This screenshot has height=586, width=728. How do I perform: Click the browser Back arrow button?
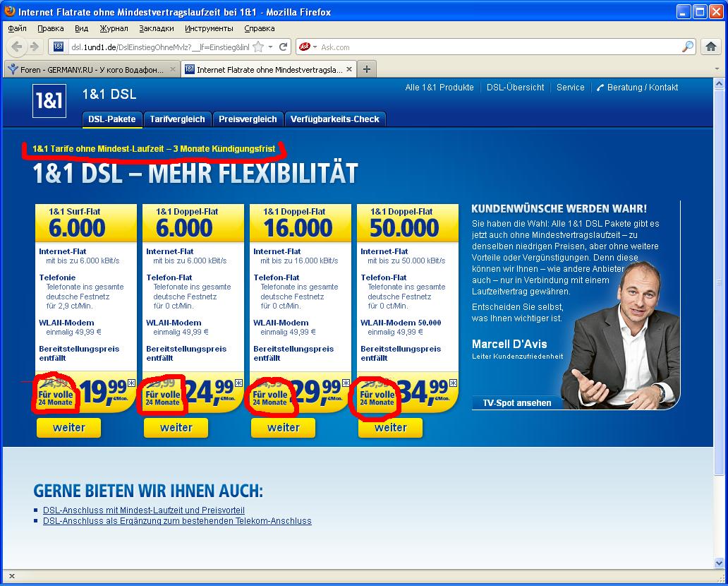[x=17, y=47]
